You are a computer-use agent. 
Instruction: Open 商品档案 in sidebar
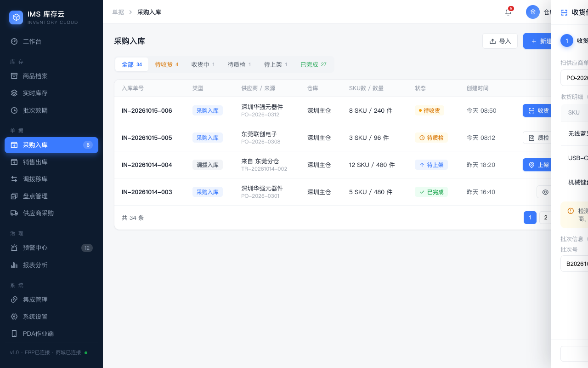(51, 76)
